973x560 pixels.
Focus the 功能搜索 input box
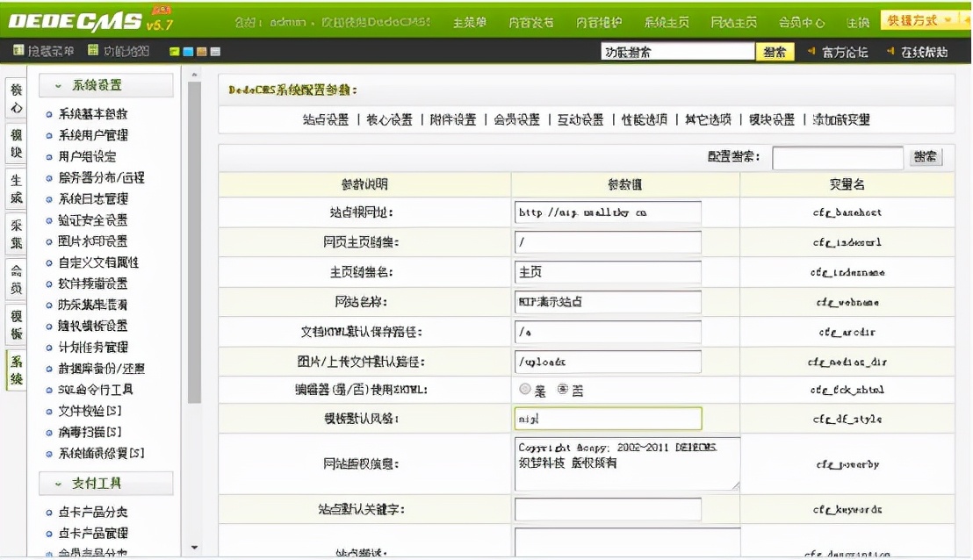tap(678, 52)
